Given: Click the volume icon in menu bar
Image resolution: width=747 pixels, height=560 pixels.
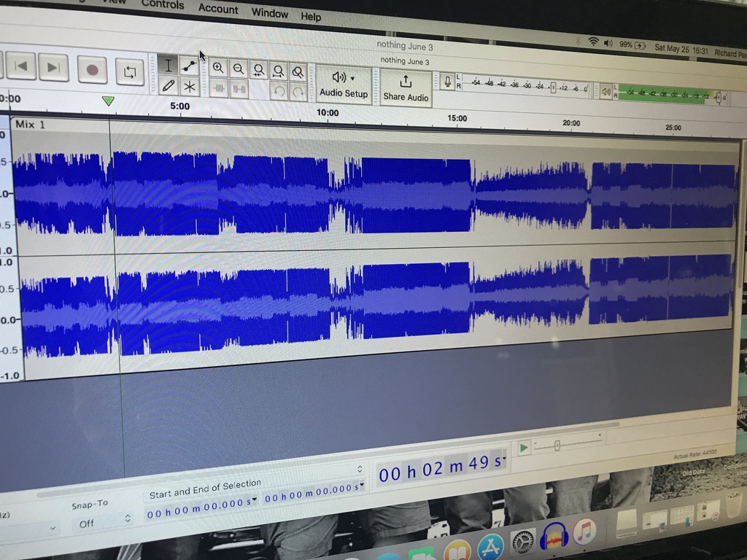Looking at the screenshot, I should pos(608,43).
